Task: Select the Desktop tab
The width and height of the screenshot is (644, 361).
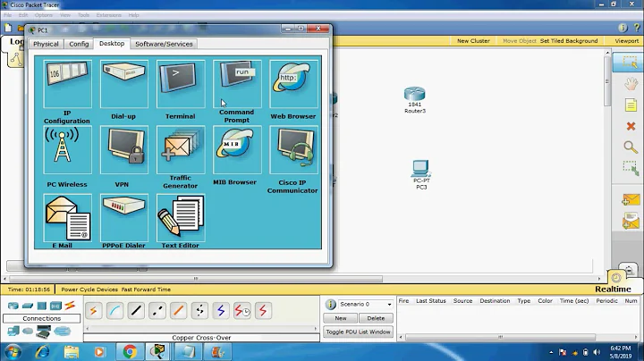Action: pyautogui.click(x=112, y=43)
